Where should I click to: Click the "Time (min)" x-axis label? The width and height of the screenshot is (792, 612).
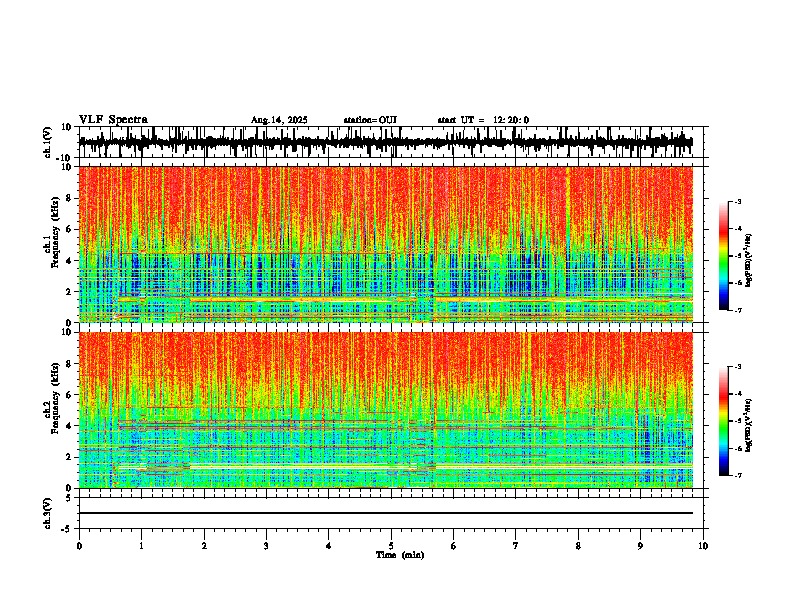(400, 555)
